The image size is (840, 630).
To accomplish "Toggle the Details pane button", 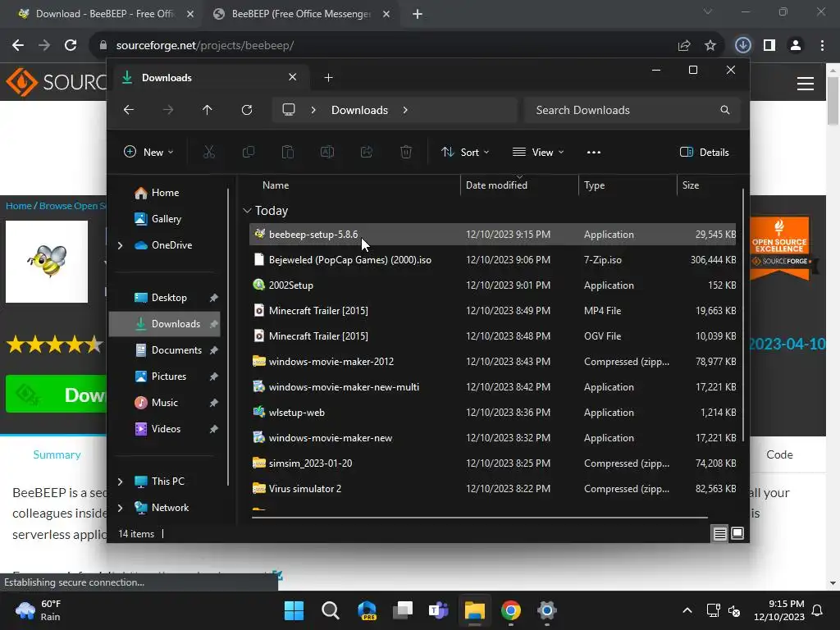I will pyautogui.click(x=704, y=152).
